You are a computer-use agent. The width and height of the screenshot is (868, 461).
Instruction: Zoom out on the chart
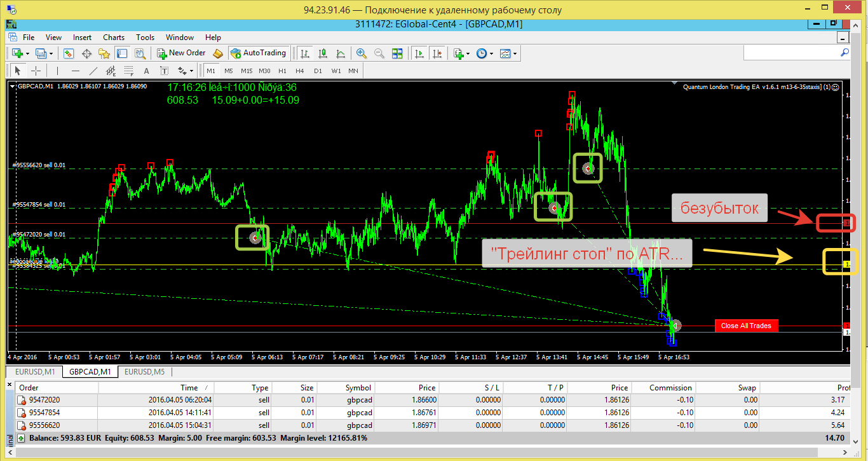[x=379, y=53]
